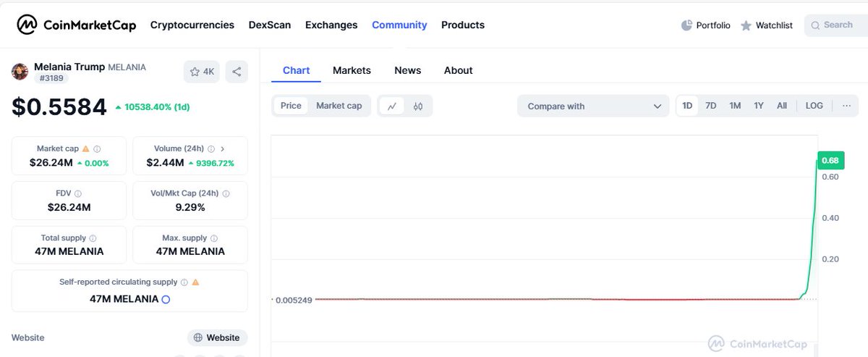Open Max. supply info icon
The height and width of the screenshot is (357, 868).
(214, 238)
